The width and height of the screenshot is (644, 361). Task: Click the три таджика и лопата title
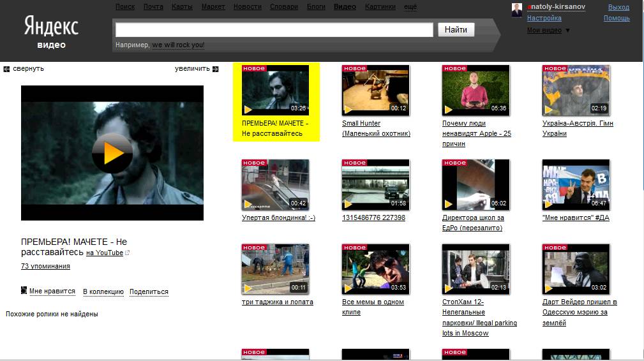click(x=277, y=302)
